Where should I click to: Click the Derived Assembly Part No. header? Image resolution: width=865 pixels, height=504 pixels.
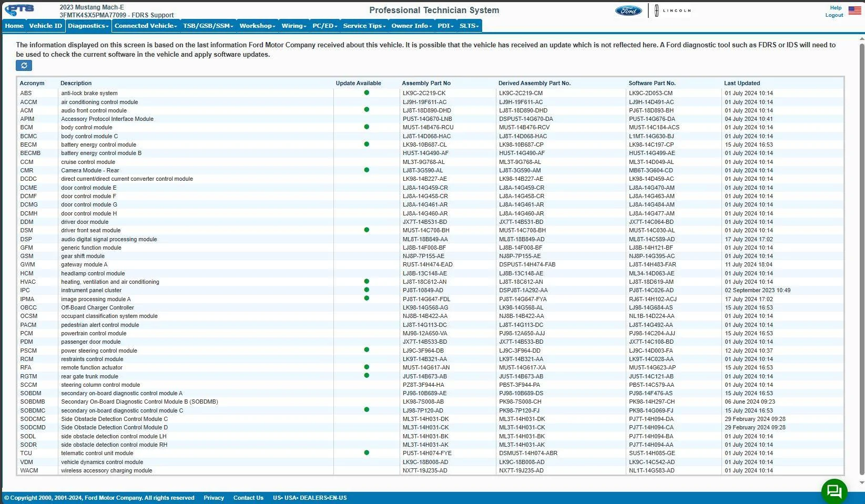point(534,83)
